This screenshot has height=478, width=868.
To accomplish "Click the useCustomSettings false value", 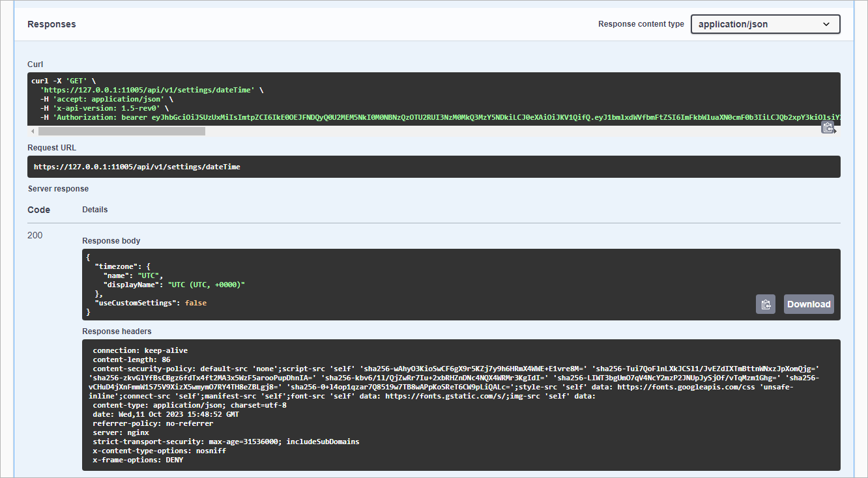I will pyautogui.click(x=195, y=303).
